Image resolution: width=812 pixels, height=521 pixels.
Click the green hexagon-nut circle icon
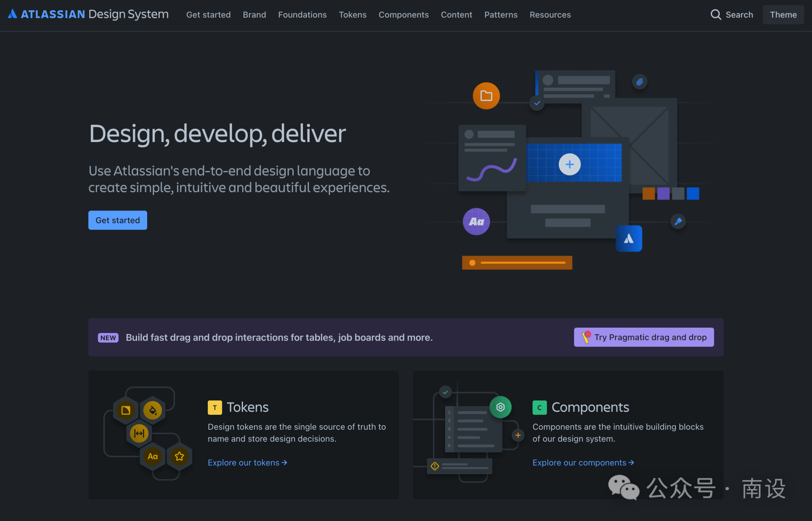point(501,407)
